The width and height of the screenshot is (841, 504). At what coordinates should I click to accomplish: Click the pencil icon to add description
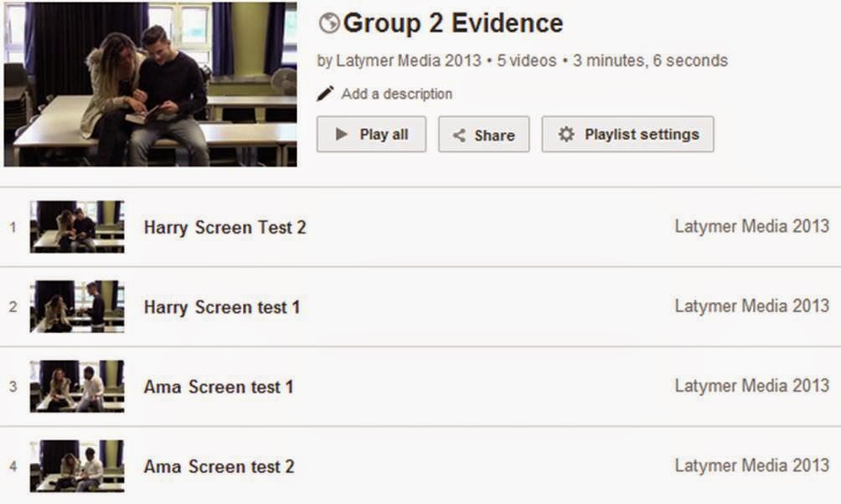click(x=325, y=94)
